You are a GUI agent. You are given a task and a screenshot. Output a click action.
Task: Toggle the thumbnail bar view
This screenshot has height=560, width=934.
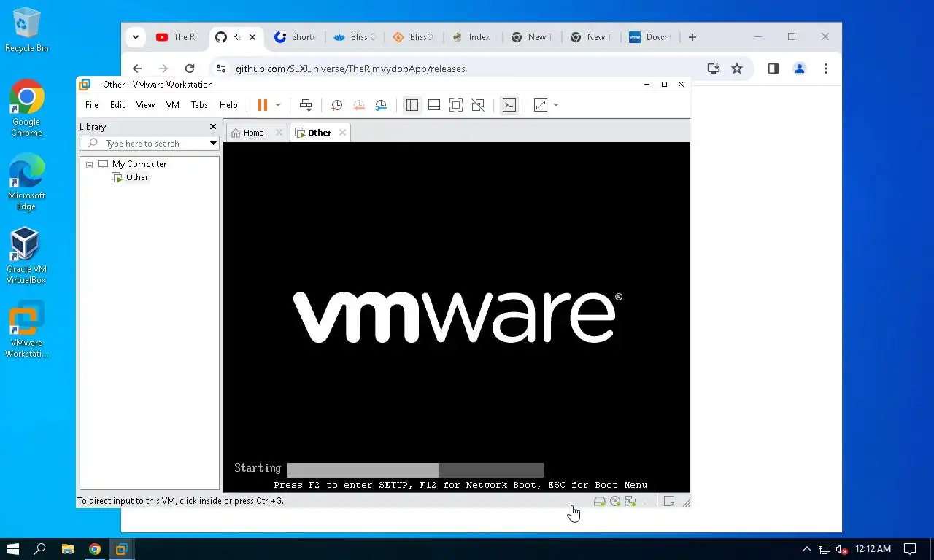(x=434, y=105)
